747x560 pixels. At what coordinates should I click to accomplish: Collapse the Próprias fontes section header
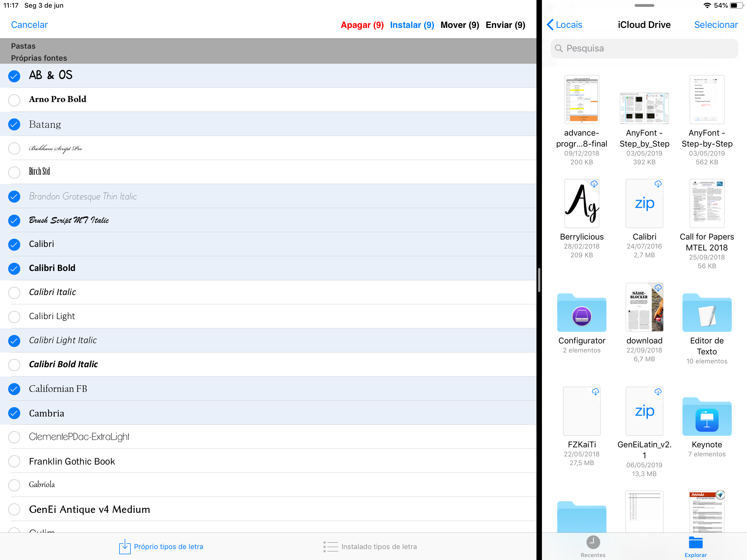pyautogui.click(x=39, y=58)
